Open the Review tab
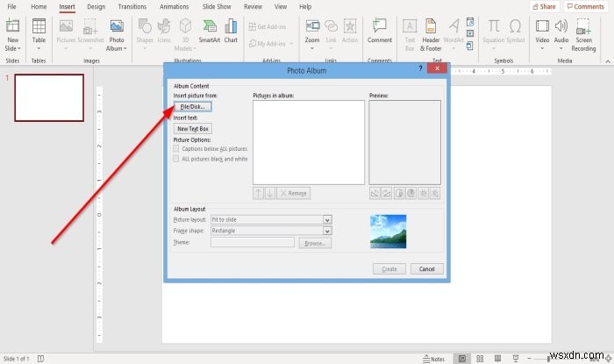 [x=253, y=7]
